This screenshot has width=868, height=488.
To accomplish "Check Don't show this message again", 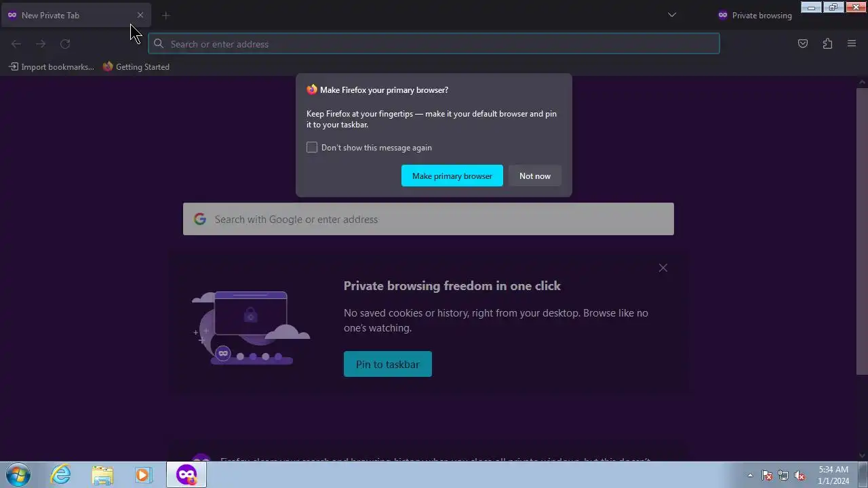I will pos(312,147).
